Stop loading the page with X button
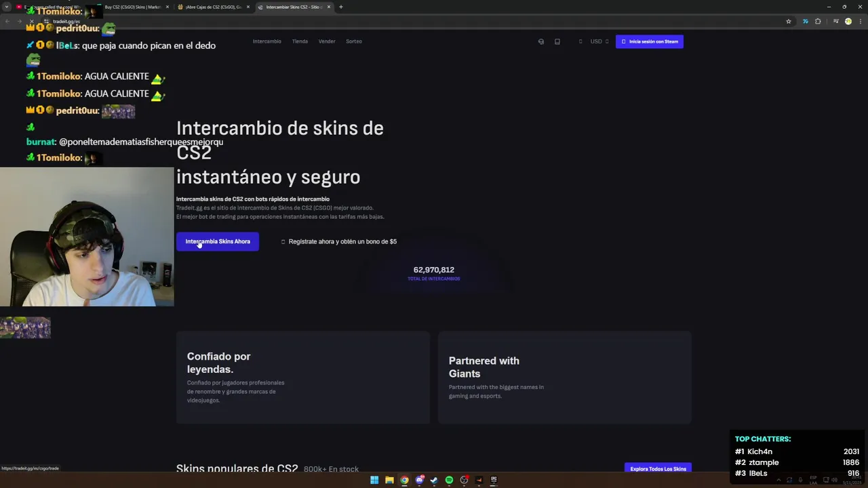868x488 pixels. pyautogui.click(x=31, y=21)
